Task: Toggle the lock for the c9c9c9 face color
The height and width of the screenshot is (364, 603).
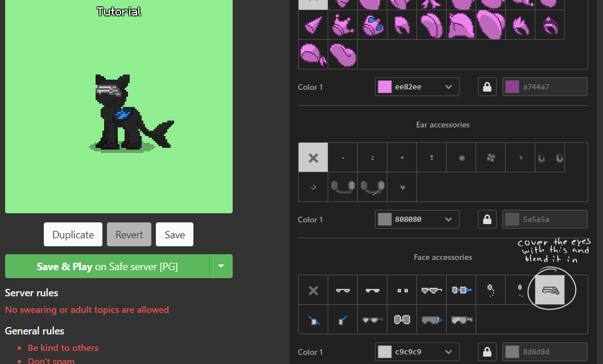Action: pyautogui.click(x=487, y=352)
